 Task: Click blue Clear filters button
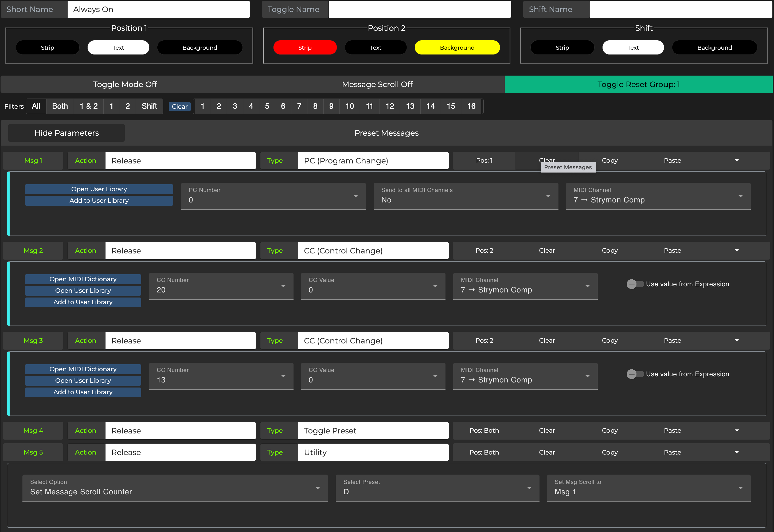179,106
